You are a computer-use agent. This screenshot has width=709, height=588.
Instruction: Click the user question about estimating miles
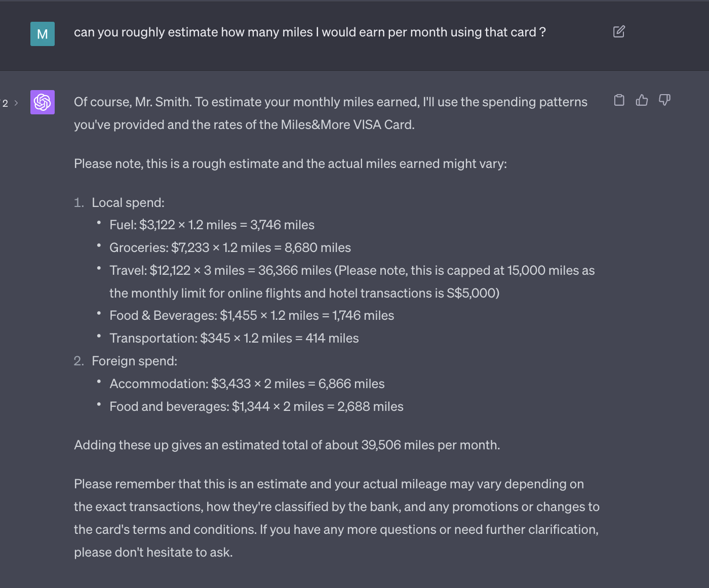click(x=309, y=32)
